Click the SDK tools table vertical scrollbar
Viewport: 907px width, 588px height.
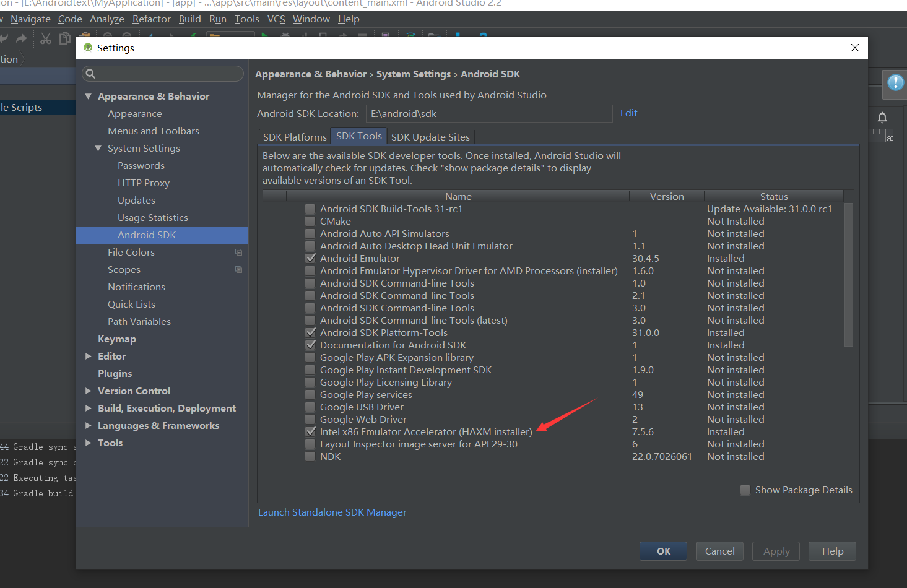coord(848,274)
